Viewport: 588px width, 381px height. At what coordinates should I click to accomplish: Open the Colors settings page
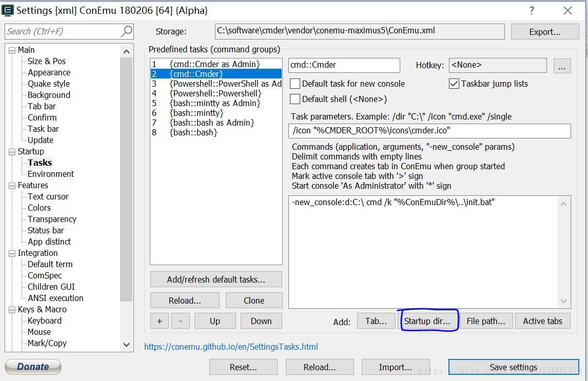click(39, 208)
